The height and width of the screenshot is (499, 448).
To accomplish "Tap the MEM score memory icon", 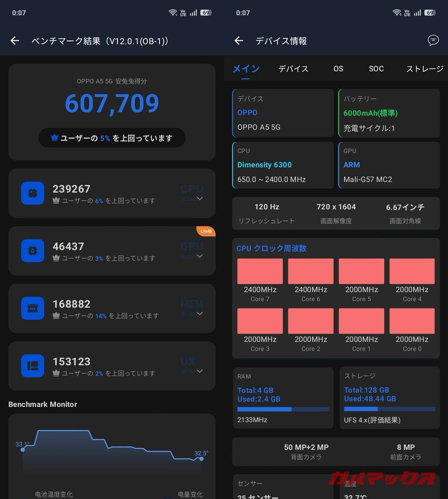I will (x=32, y=308).
